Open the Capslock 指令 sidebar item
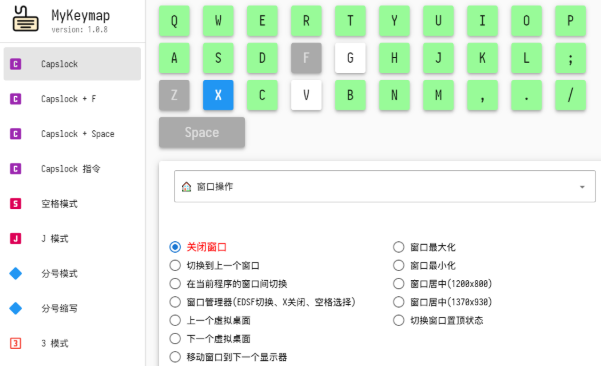Viewport: 601px width, 366px height. pyautogui.click(x=72, y=169)
